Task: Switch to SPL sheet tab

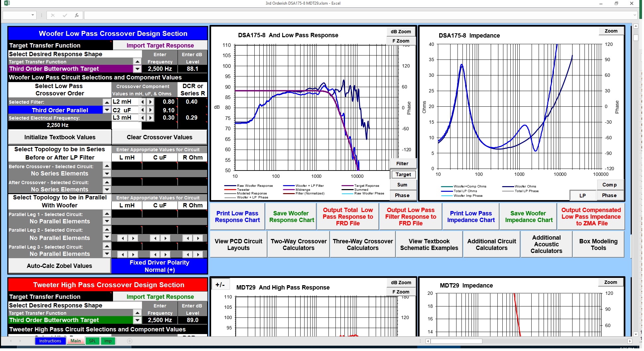Action: [92, 341]
